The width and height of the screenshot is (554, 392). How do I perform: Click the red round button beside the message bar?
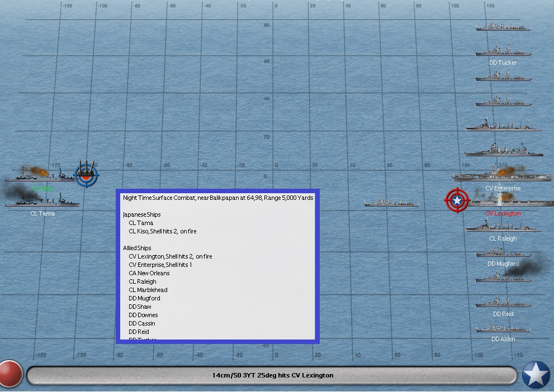pyautogui.click(x=11, y=374)
